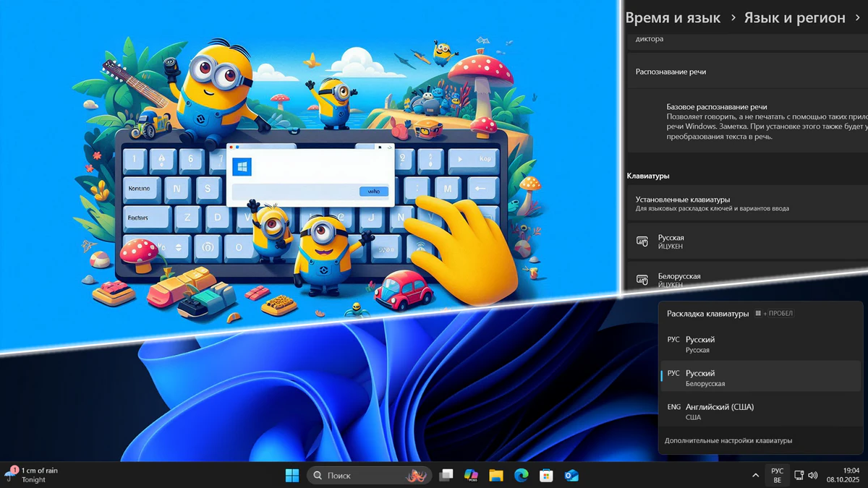Image resolution: width=868 pixels, height=488 pixels.
Task: Click the Windows Start button
Action: pos(292,475)
